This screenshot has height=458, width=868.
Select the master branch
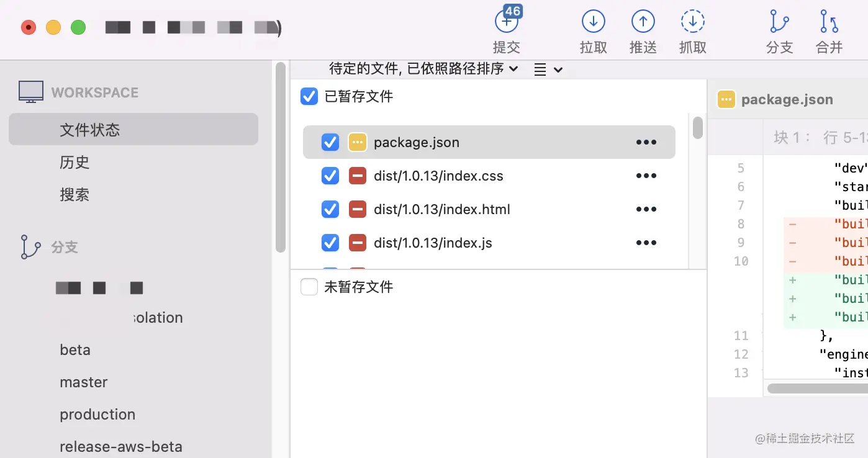click(x=84, y=382)
